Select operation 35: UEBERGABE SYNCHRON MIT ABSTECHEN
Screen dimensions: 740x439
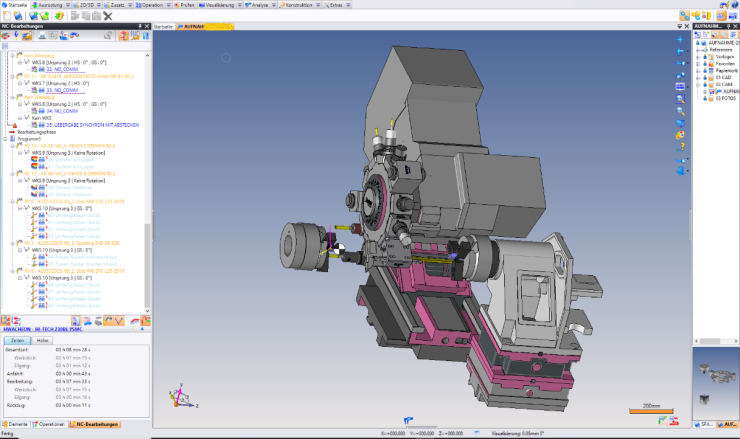pyautogui.click(x=92, y=125)
